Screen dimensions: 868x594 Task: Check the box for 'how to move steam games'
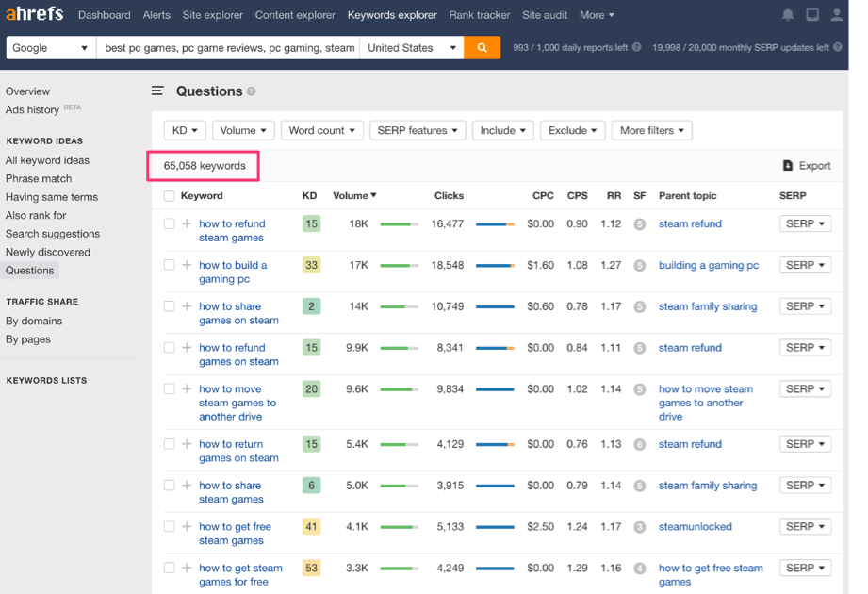[170, 389]
